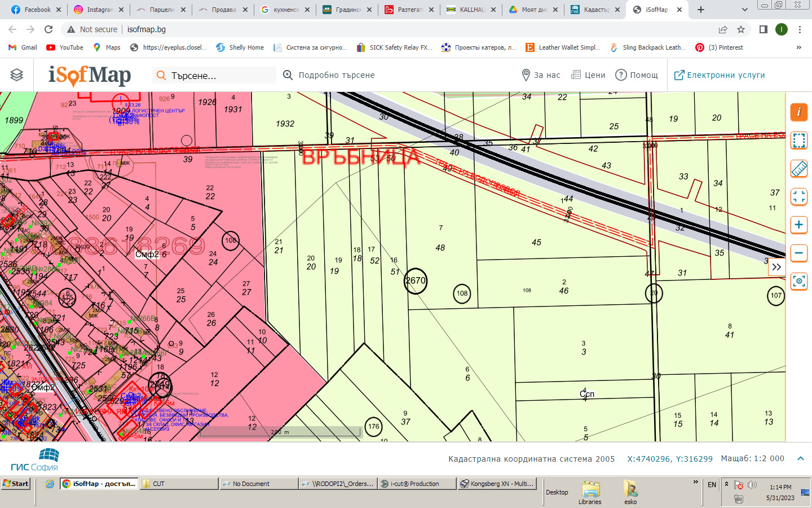Zoom in with the plus button

pos(798,225)
